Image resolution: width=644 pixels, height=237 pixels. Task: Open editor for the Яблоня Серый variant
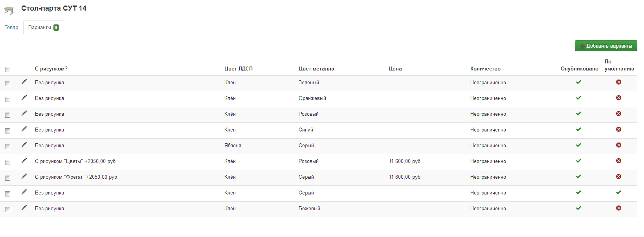[24, 144]
